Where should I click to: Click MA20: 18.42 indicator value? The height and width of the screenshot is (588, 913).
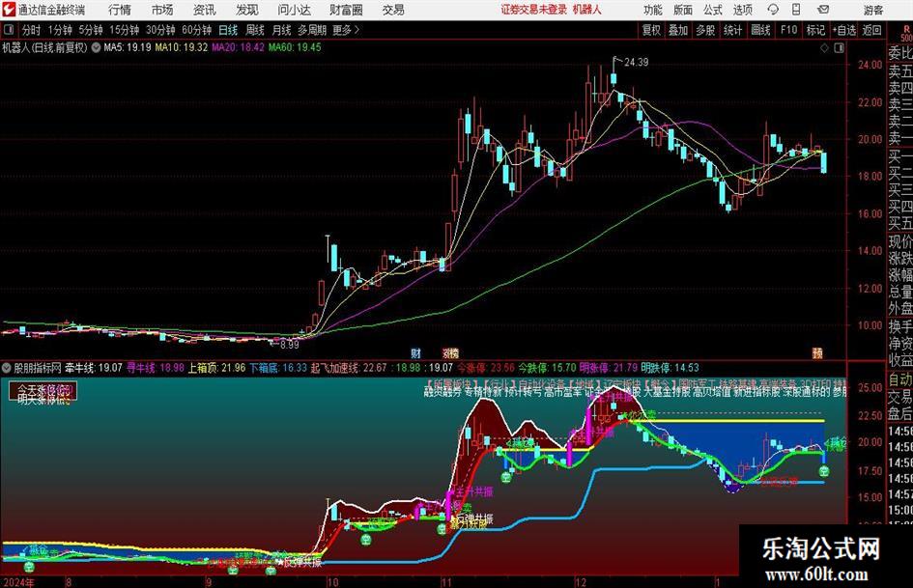click(x=238, y=47)
